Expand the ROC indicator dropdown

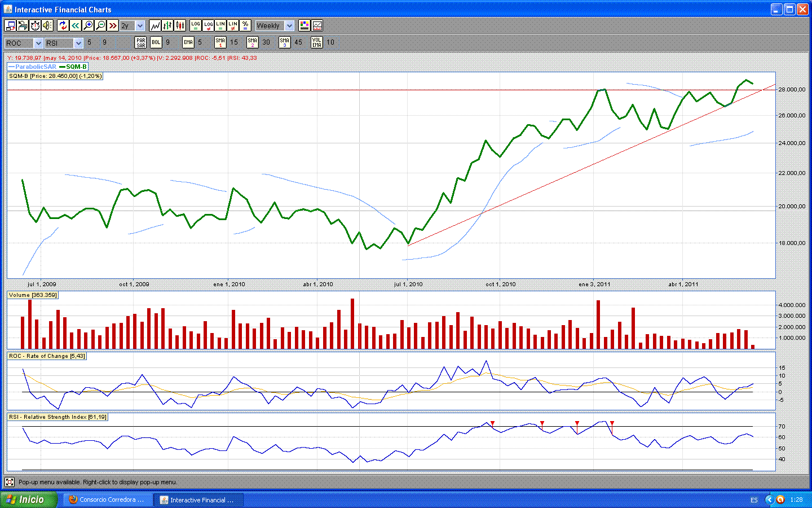click(x=38, y=43)
